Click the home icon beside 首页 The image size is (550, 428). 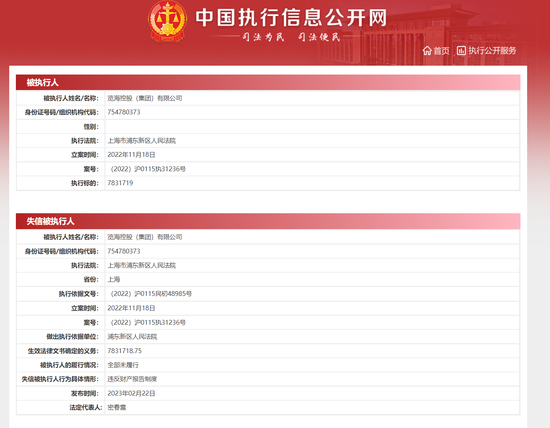[427, 51]
